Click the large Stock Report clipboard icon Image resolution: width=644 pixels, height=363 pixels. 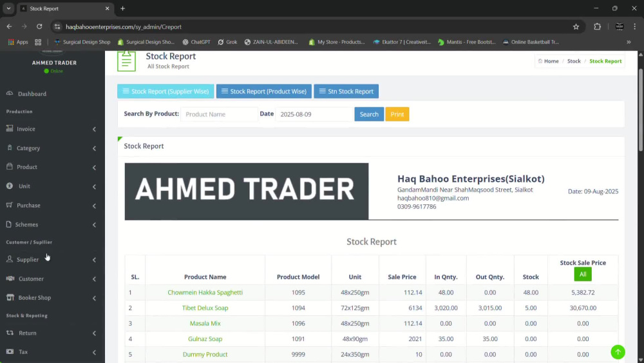tap(126, 61)
